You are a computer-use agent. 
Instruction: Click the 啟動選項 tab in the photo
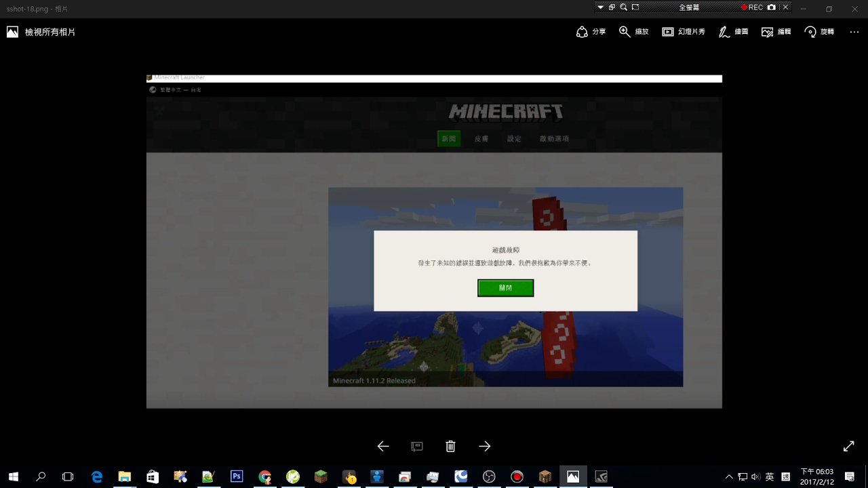coord(554,138)
